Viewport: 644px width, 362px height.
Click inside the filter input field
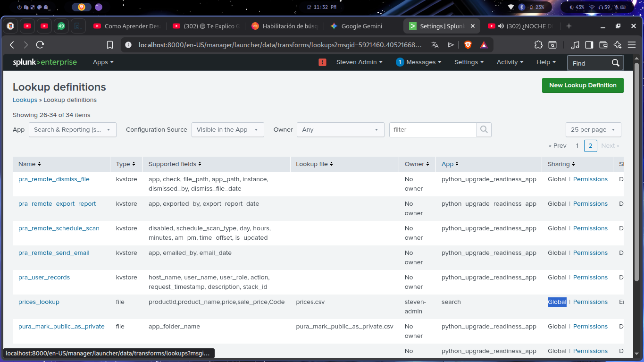432,129
